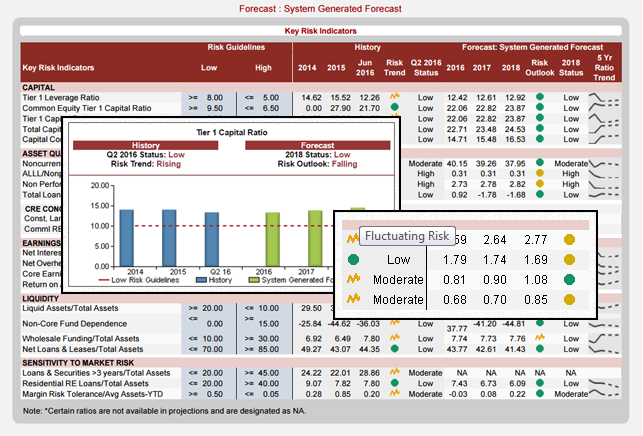The height and width of the screenshot is (436, 643).
Task: Click Residential RE Loans/Total Assets label
Action: [85, 383]
